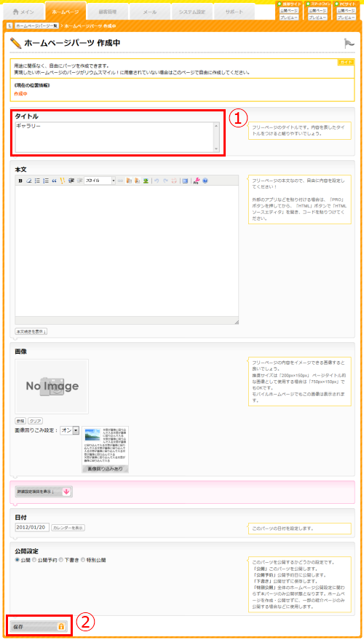This screenshot has height=640, width=364.
Task: Click the eraser (clear formatting) icon
Action: tap(29, 181)
